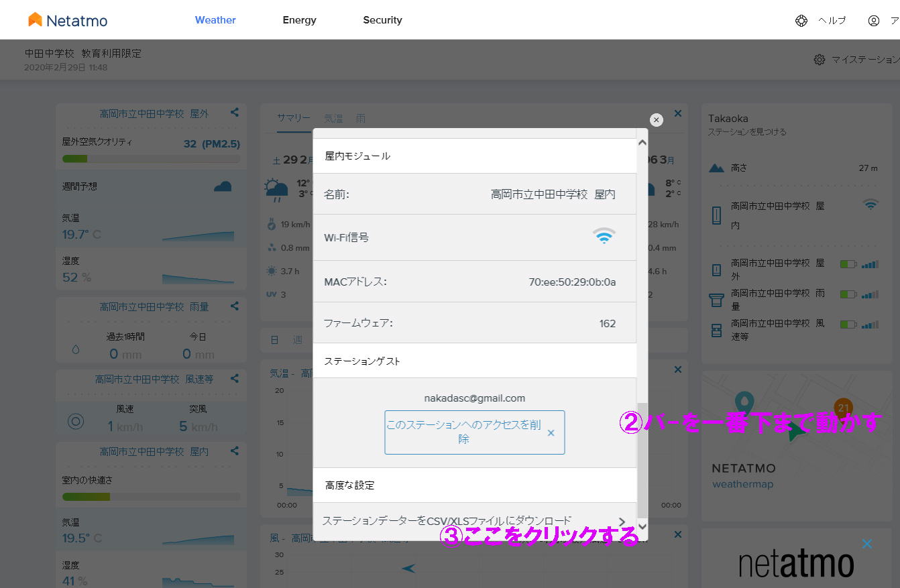Open the Netatmo weathermap thumbnail
Viewport: 900px width, 588px height.
(x=796, y=447)
